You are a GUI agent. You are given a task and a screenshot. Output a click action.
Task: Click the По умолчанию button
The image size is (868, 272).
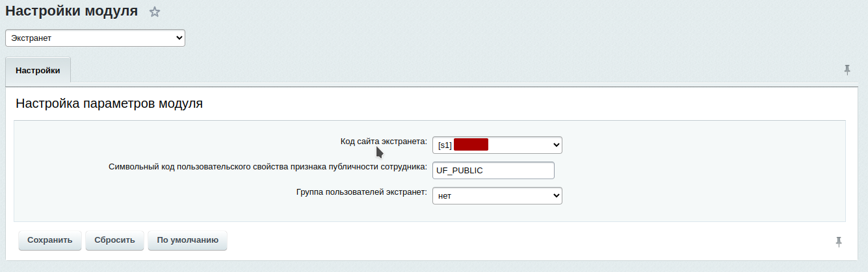(x=187, y=240)
